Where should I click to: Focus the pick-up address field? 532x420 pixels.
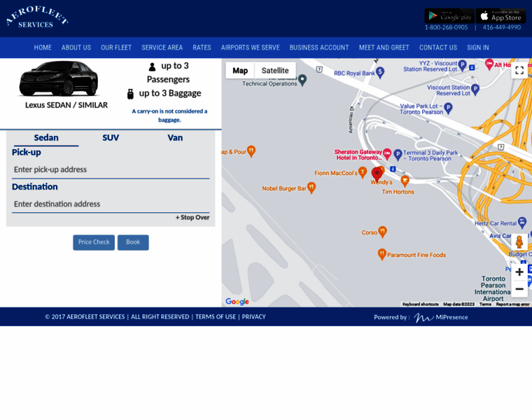111,169
